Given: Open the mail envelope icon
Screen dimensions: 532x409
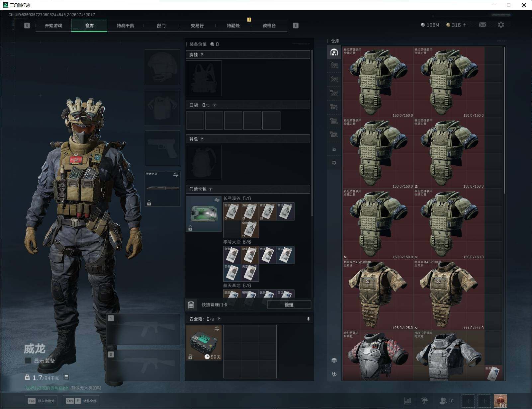Looking at the screenshot, I should [x=483, y=25].
